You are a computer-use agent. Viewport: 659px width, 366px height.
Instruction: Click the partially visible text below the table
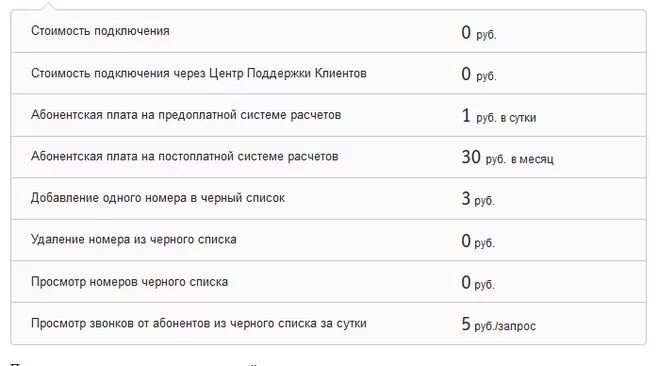[134, 363]
